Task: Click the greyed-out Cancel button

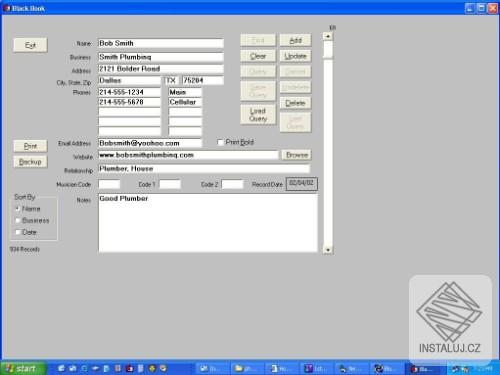Action: pyautogui.click(x=295, y=71)
